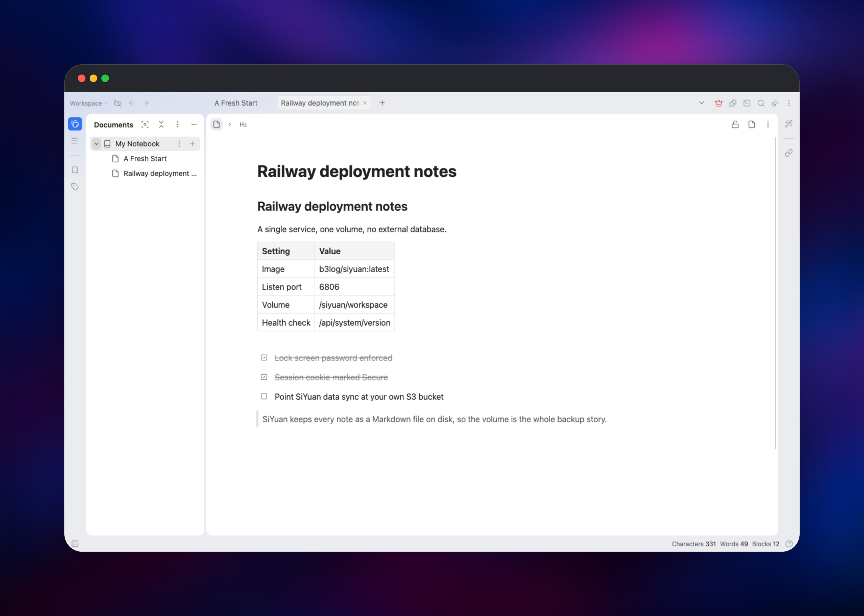This screenshot has width=864, height=616.
Task: Collapse all in Documents panel
Action: [161, 124]
